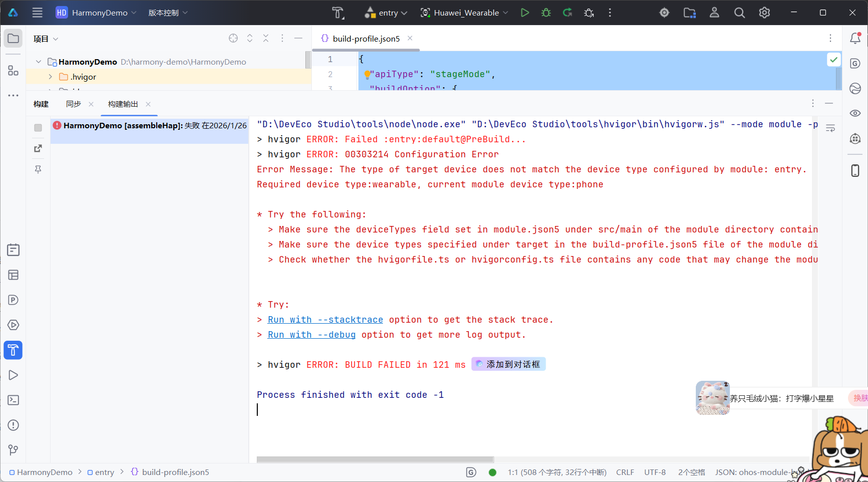Viewport: 868px width, 482px height.
Task: Open build panel options menu
Action: [813, 103]
